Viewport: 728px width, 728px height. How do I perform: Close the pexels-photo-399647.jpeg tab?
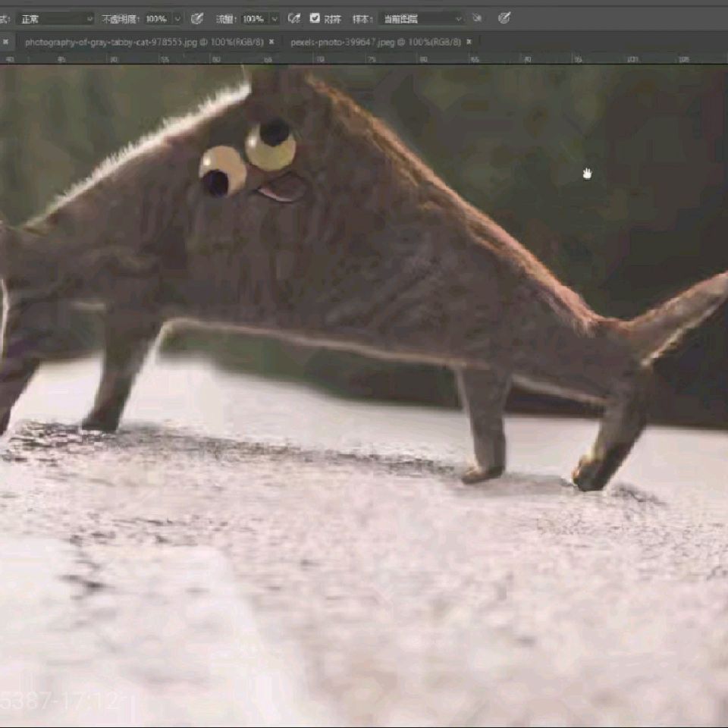(x=469, y=42)
